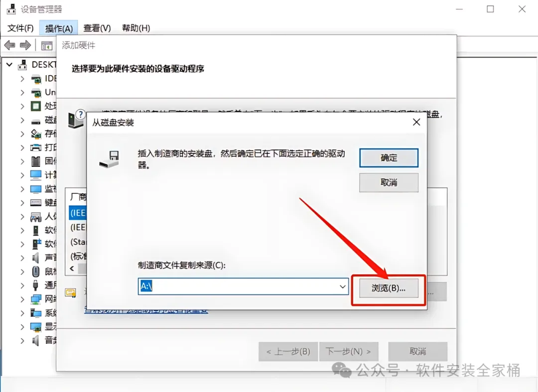Select the network adapters category icon
The height and width of the screenshot is (392, 538).
(x=36, y=299)
